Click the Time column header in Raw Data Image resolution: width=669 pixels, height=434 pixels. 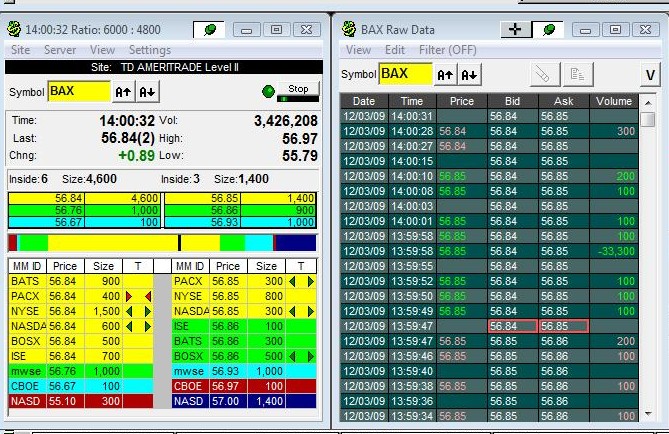point(412,101)
